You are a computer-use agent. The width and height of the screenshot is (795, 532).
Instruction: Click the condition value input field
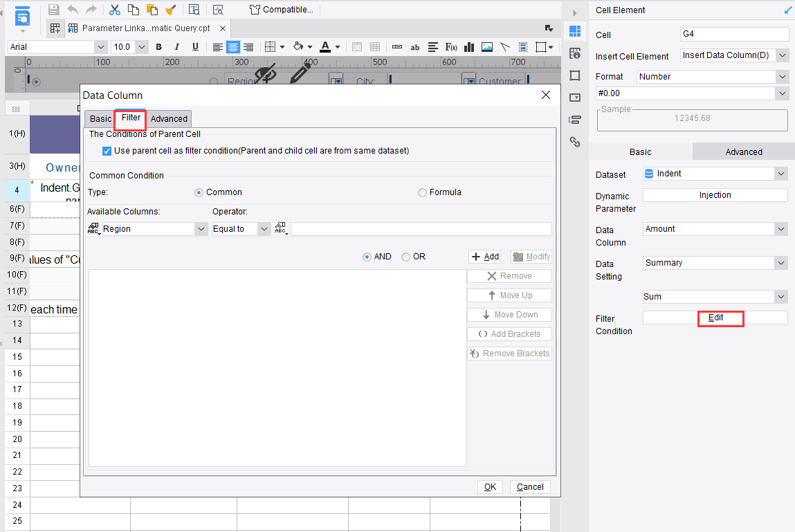(x=421, y=229)
